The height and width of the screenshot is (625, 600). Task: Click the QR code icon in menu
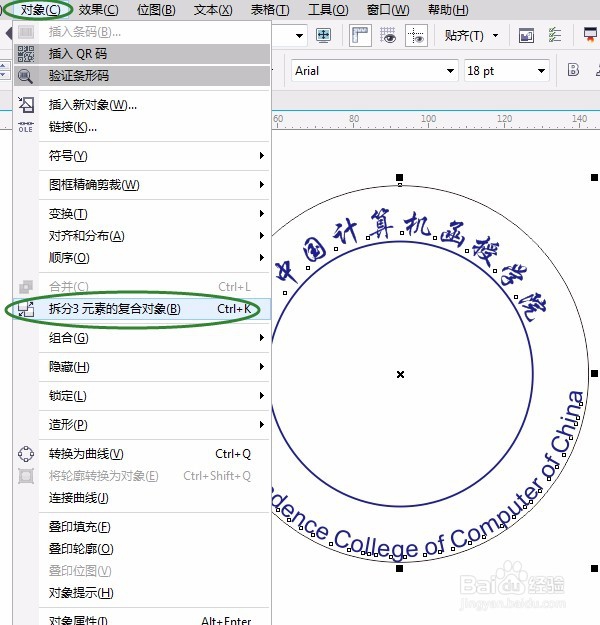26,54
